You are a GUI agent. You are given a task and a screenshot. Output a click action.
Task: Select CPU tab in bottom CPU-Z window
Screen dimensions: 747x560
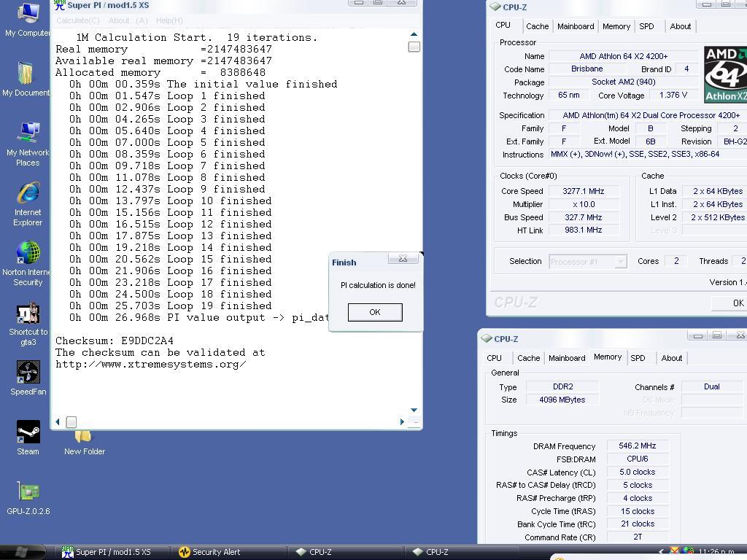tap(494, 358)
